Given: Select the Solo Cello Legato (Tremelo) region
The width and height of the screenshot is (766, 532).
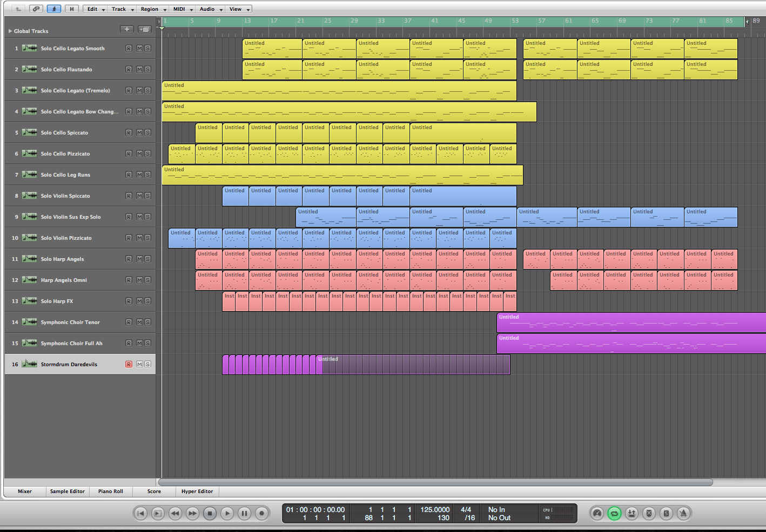Looking at the screenshot, I should [x=339, y=90].
